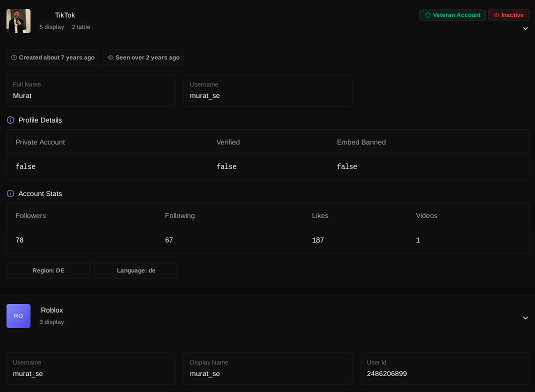
Task: Click the Embed Banned column header
Action: [x=361, y=142]
